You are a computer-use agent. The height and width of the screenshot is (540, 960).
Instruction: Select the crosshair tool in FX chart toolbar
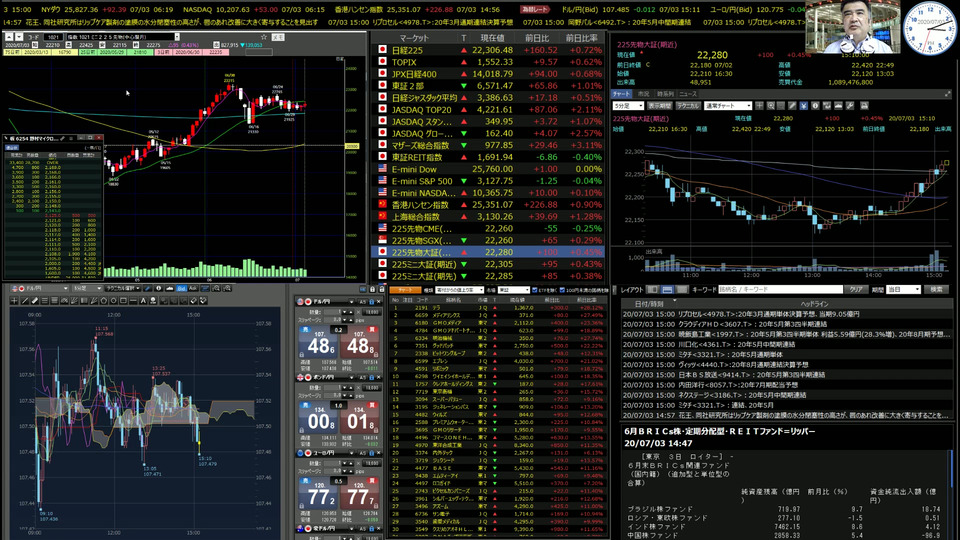pyautogui.click(x=14, y=301)
